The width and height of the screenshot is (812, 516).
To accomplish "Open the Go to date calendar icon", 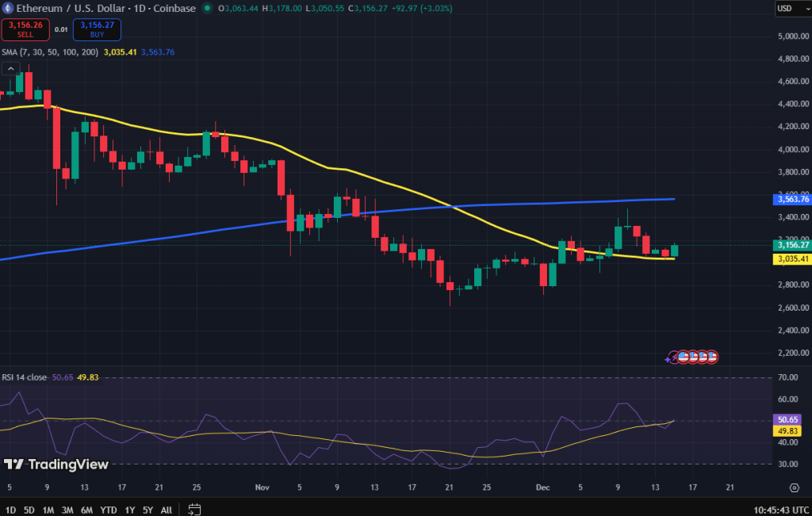I will point(194,510).
